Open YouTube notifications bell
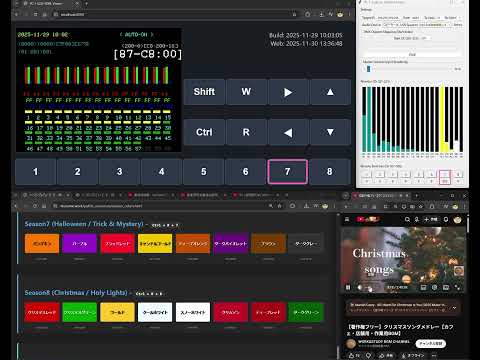This screenshot has width=480, height=360. [446, 219]
